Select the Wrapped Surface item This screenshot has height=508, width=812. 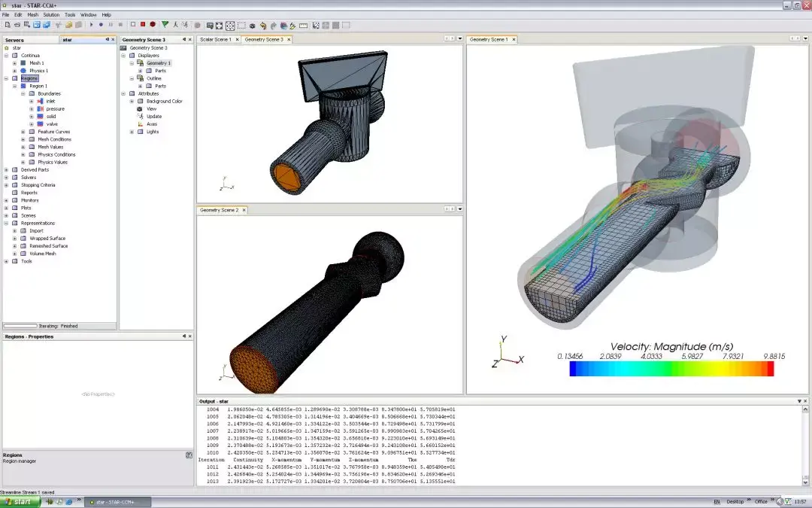pyautogui.click(x=47, y=239)
